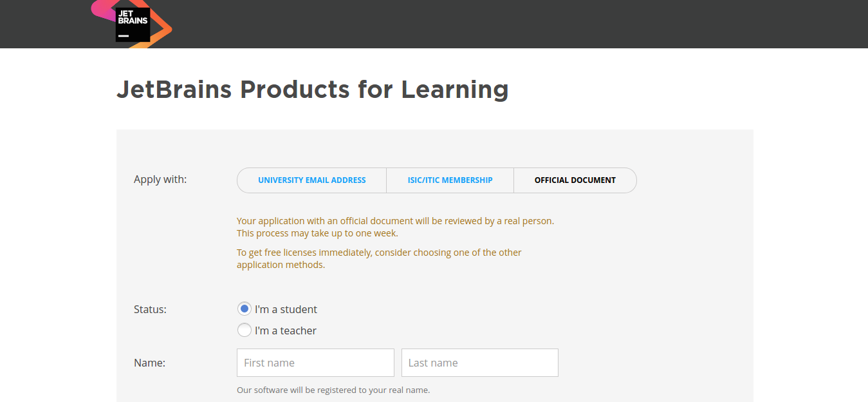Click the "may take up to one week" line

click(x=317, y=233)
